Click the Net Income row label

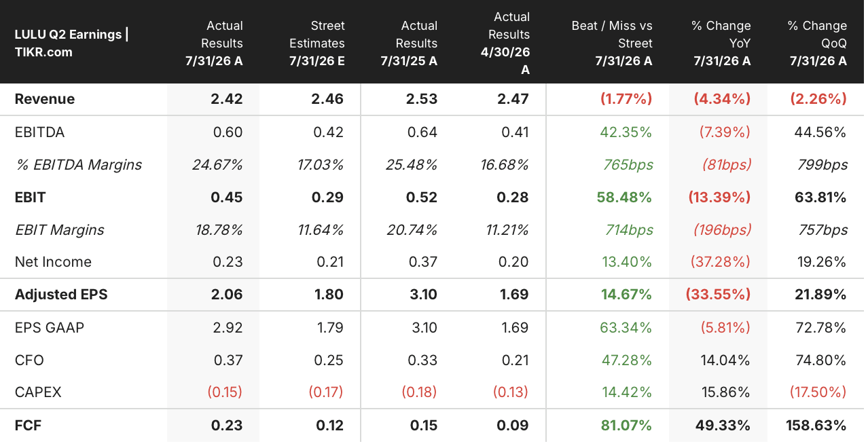pos(53,262)
